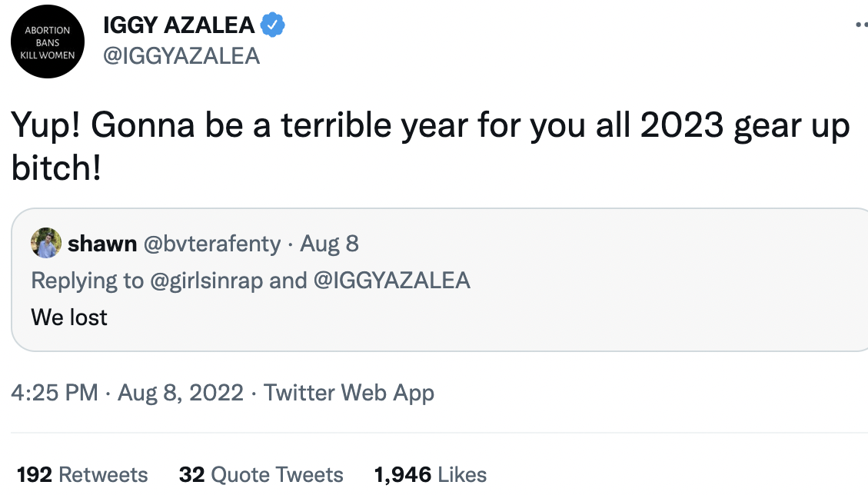Show the 1,946 Likes list

[x=430, y=474]
